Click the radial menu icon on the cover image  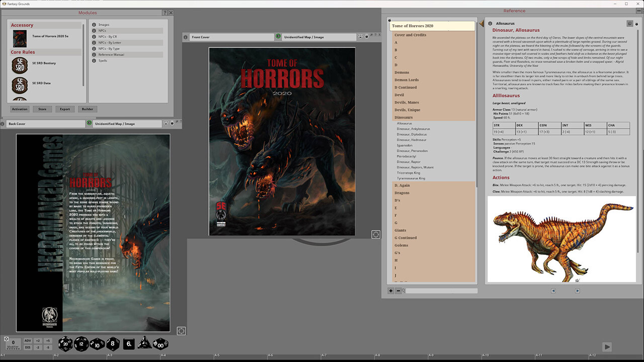tap(376, 234)
